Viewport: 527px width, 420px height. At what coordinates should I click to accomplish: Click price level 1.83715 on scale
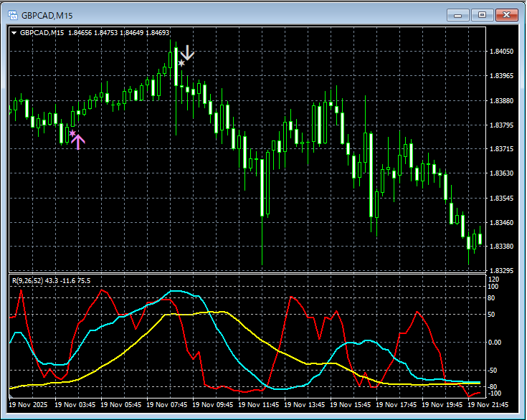coord(501,149)
